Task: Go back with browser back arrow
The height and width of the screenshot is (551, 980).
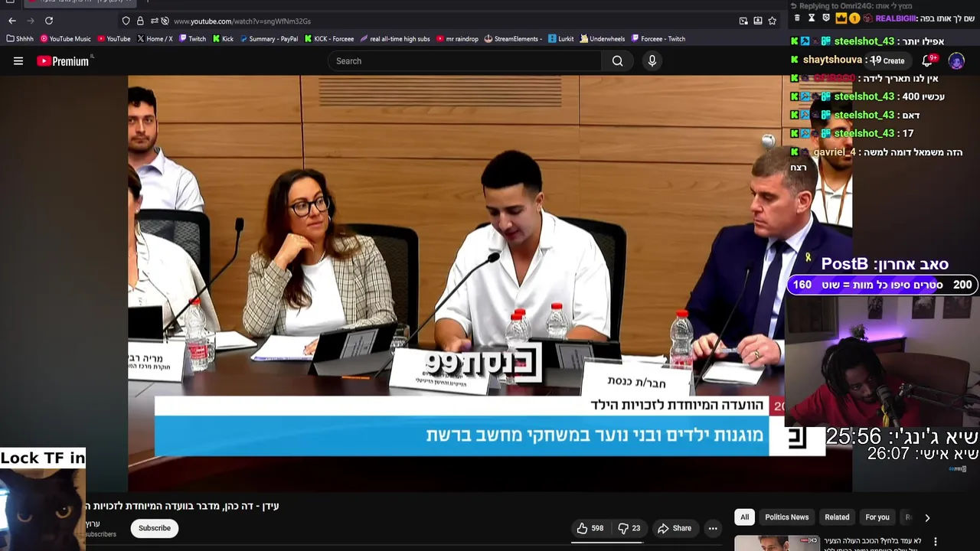Action: coord(12,21)
